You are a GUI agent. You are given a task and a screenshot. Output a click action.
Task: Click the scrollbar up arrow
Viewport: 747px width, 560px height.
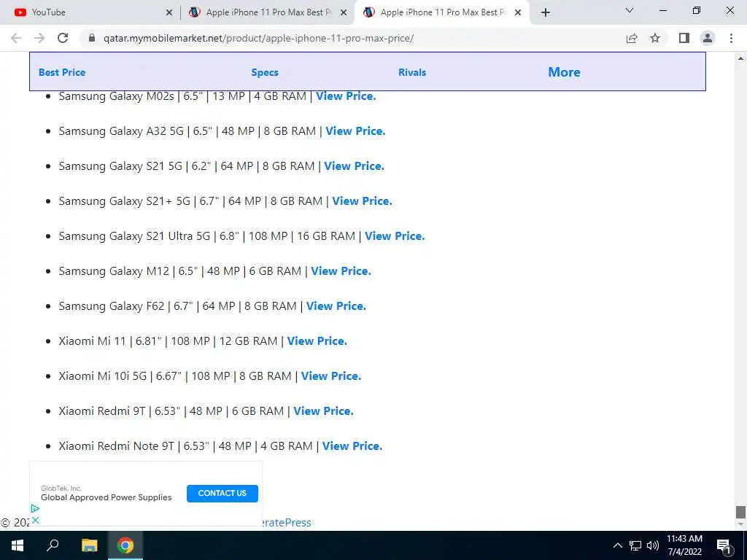coord(740,58)
